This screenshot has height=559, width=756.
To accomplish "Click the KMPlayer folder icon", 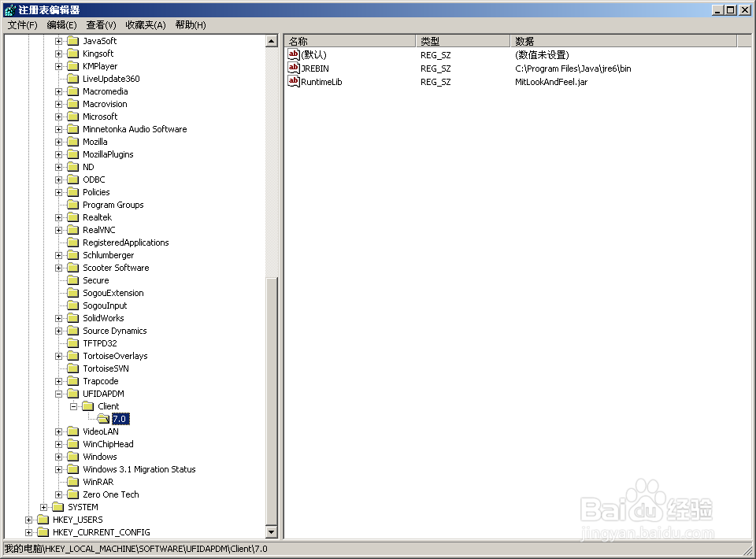I will coord(72,66).
